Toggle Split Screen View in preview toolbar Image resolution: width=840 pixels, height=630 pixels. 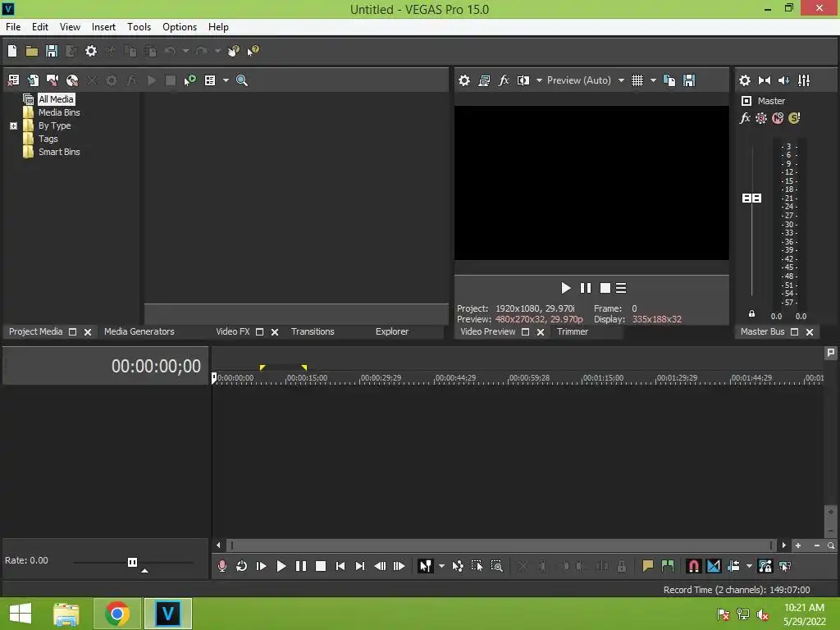coord(523,80)
